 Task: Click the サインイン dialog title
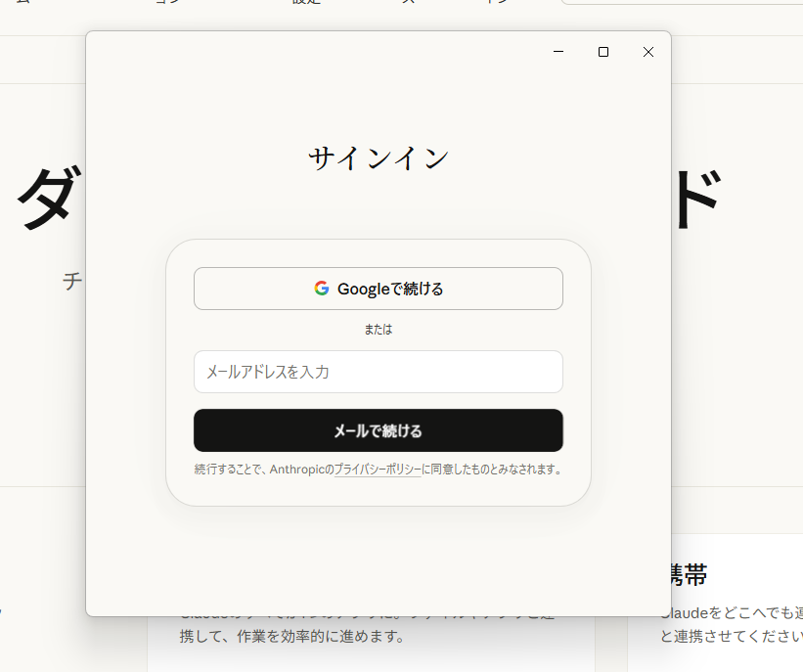pyautogui.click(x=378, y=157)
